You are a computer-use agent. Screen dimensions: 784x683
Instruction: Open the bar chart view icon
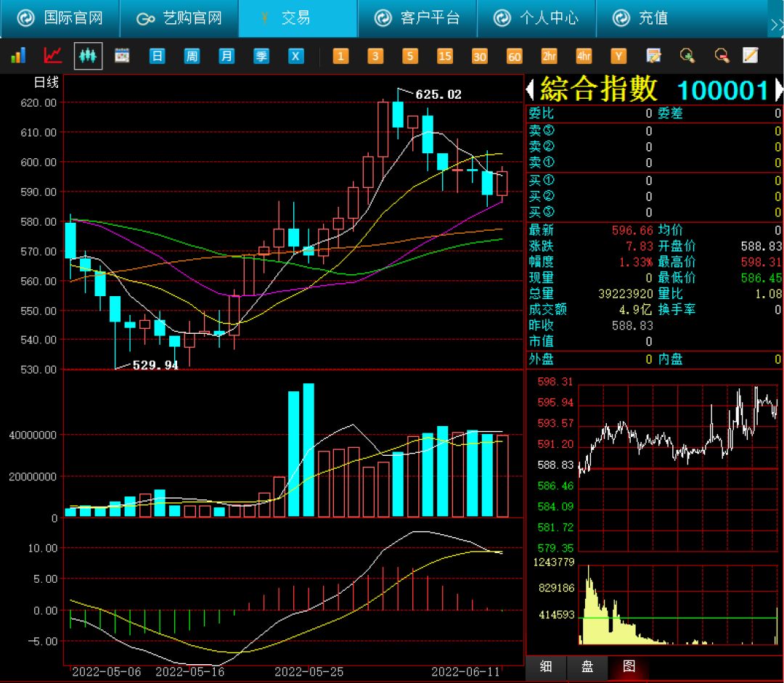18,55
